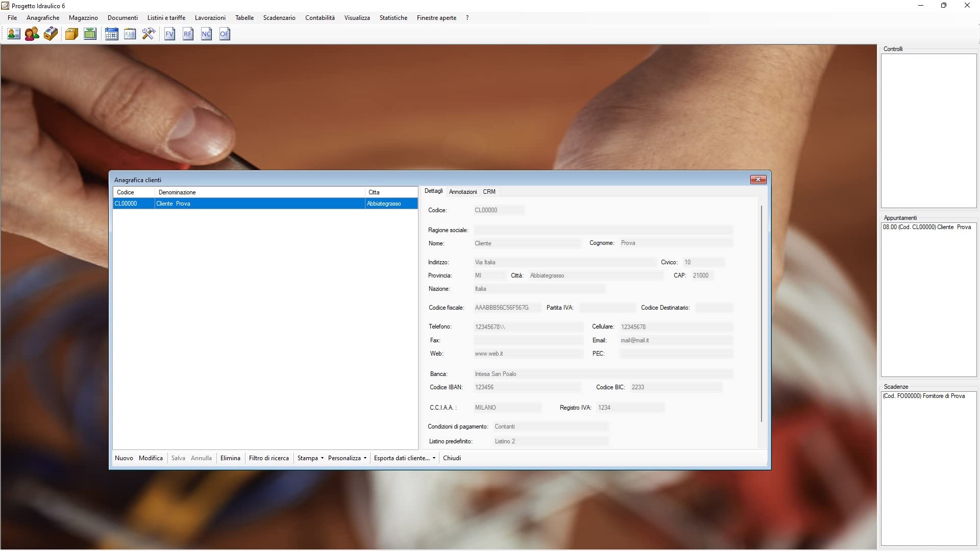980x551 pixels.
Task: Open the Visualizza menu
Action: pos(357,18)
